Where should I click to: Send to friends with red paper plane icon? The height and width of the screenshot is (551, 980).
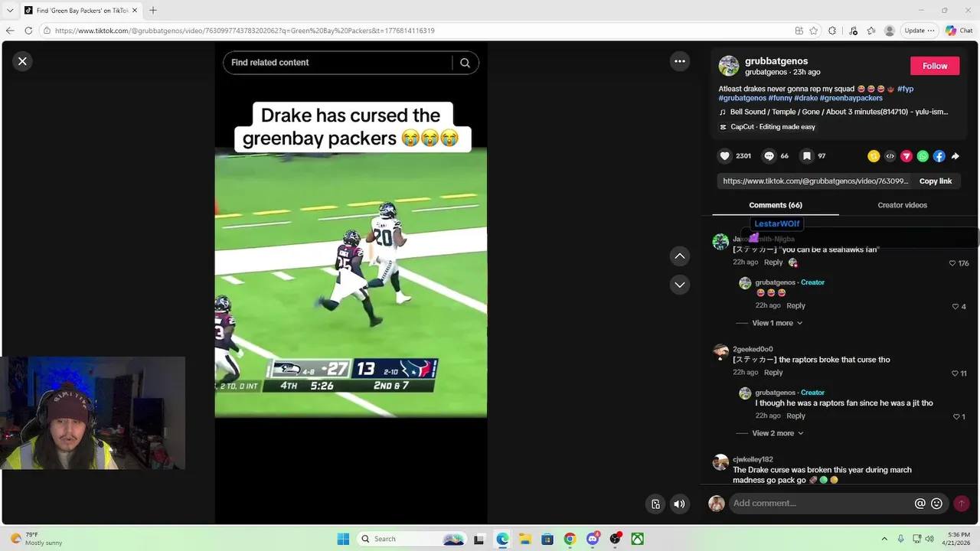pos(906,156)
